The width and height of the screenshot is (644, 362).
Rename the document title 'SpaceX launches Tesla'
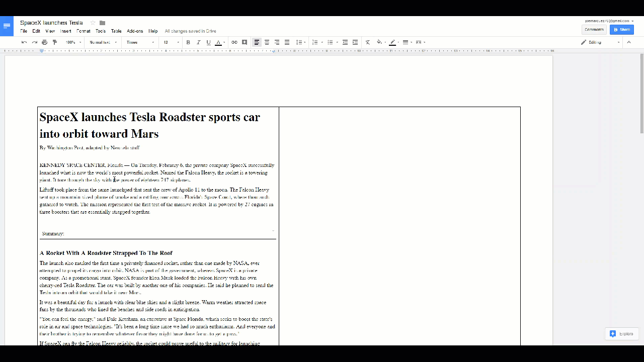tap(51, 23)
